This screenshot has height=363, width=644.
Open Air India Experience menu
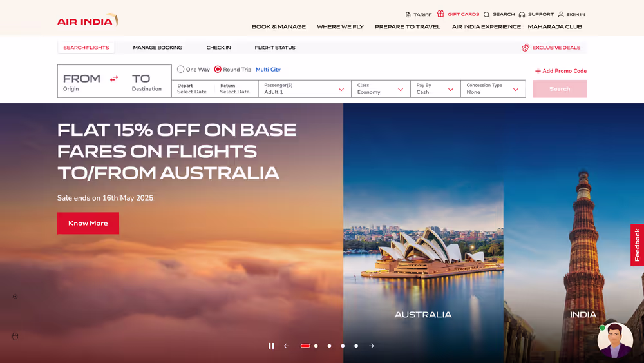(x=486, y=26)
